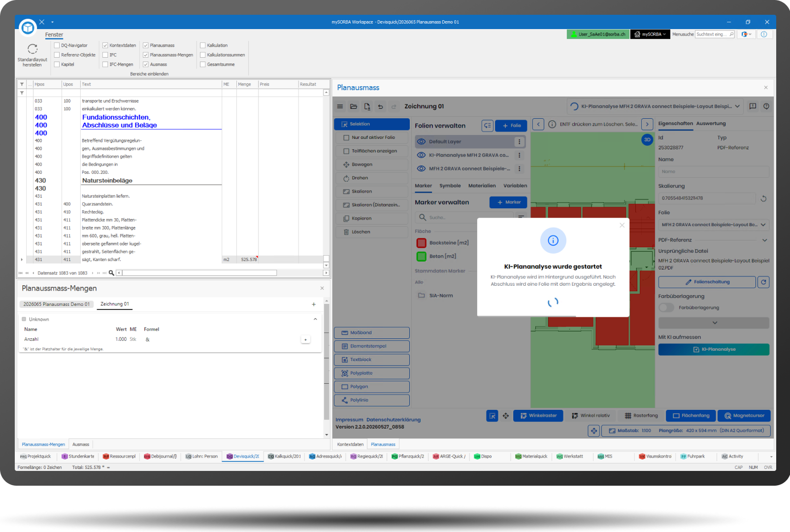Image resolution: width=790 pixels, height=532 pixels.
Task: Open the KI-Plananalyse MFH 2 GRAVA dropdown at top
Action: point(655,106)
